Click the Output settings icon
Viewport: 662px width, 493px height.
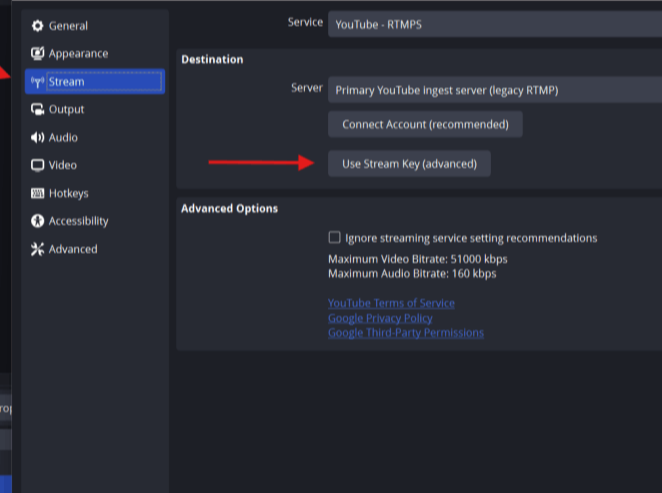(37, 109)
